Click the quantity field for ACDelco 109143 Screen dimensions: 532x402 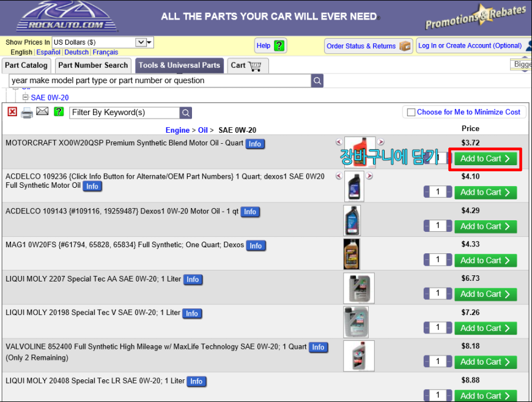[x=438, y=226]
